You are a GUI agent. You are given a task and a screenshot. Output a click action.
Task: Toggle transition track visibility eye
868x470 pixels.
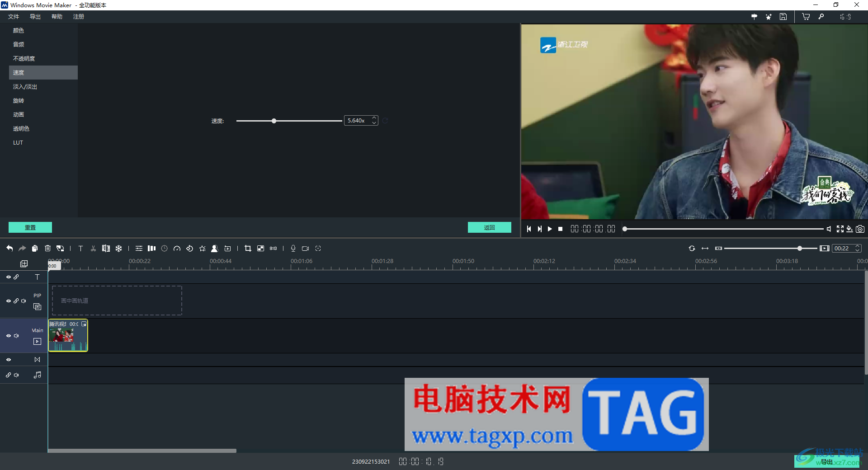9,360
